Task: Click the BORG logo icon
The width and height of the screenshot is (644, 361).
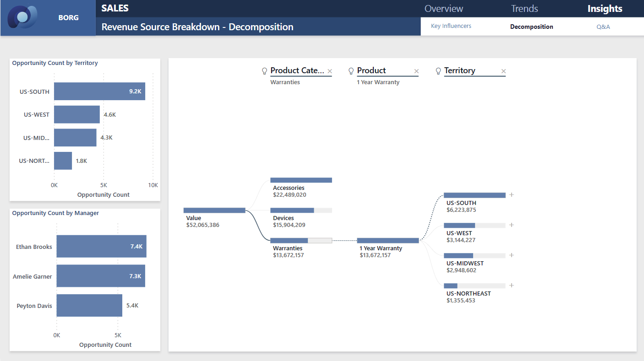Action: coord(22,17)
